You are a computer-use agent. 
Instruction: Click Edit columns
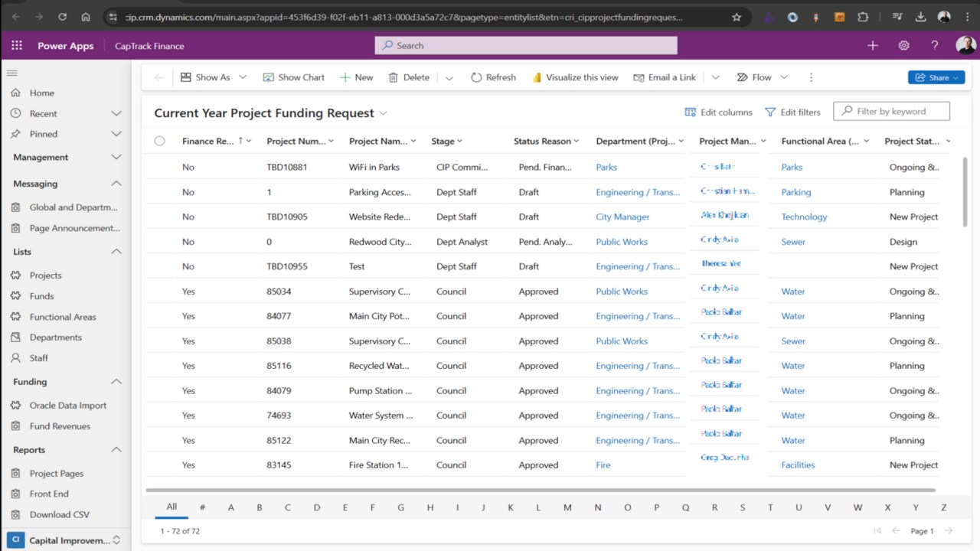[x=718, y=112]
